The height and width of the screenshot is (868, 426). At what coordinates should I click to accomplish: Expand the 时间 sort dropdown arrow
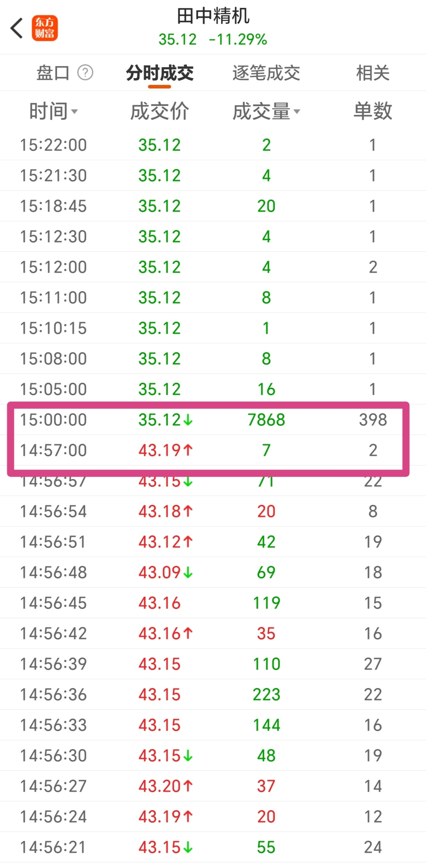[74, 111]
